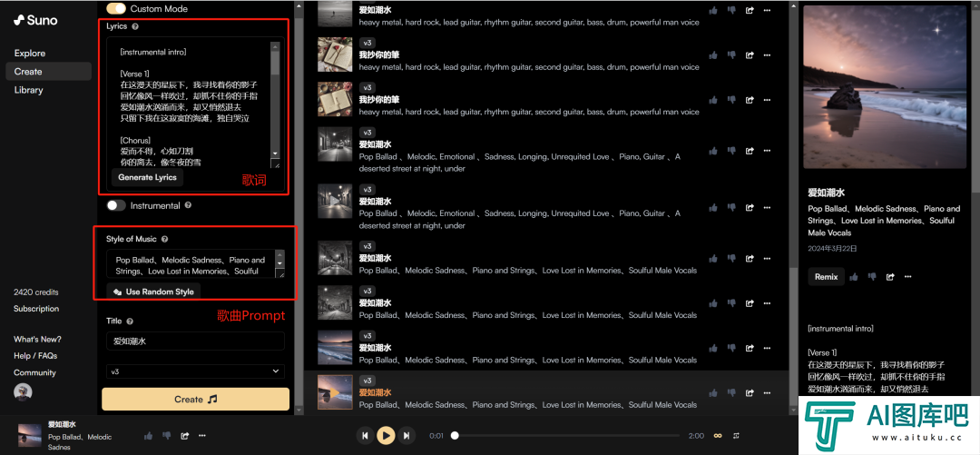Open three-dot menu in bottom player bar
This screenshot has width=980, height=455.
tap(202, 436)
